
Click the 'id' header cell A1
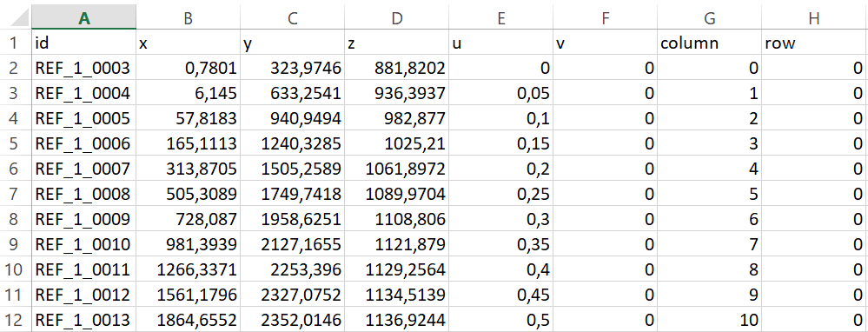pyautogui.click(x=83, y=43)
